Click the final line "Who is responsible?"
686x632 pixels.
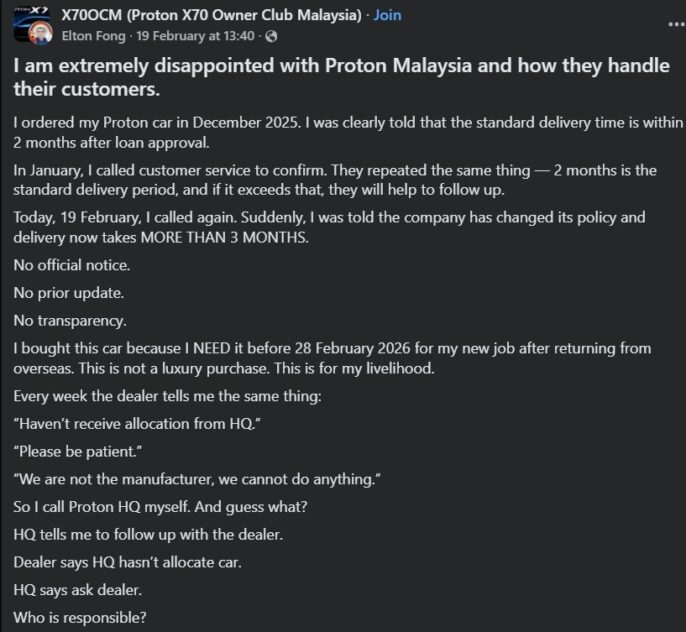(x=80, y=617)
